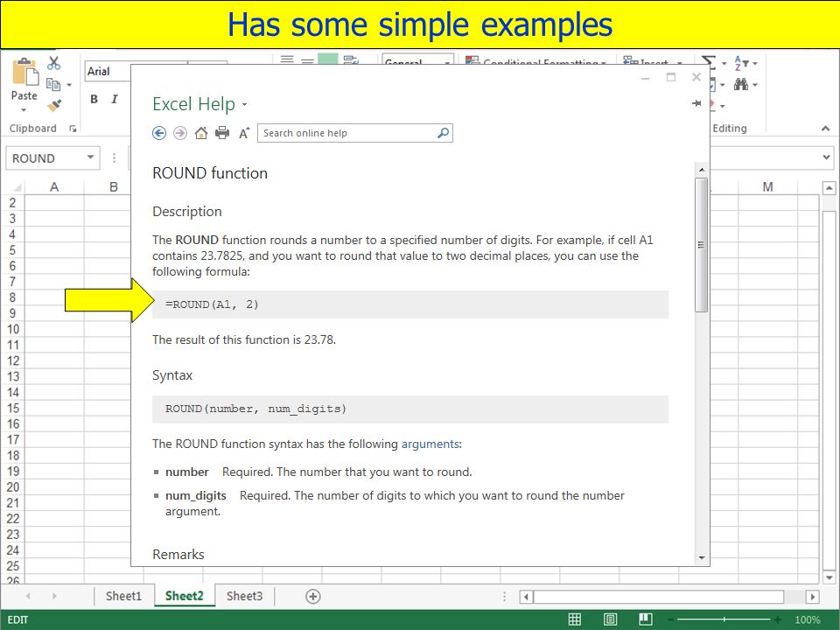Select the Sheet2 tab

coord(185,596)
